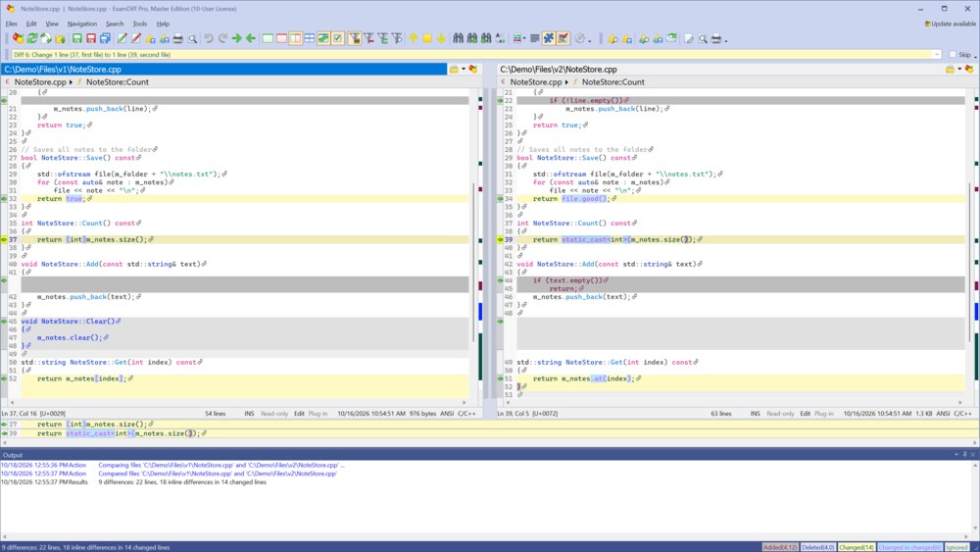
Task: Click the Update available notification
Action: pyautogui.click(x=950, y=24)
